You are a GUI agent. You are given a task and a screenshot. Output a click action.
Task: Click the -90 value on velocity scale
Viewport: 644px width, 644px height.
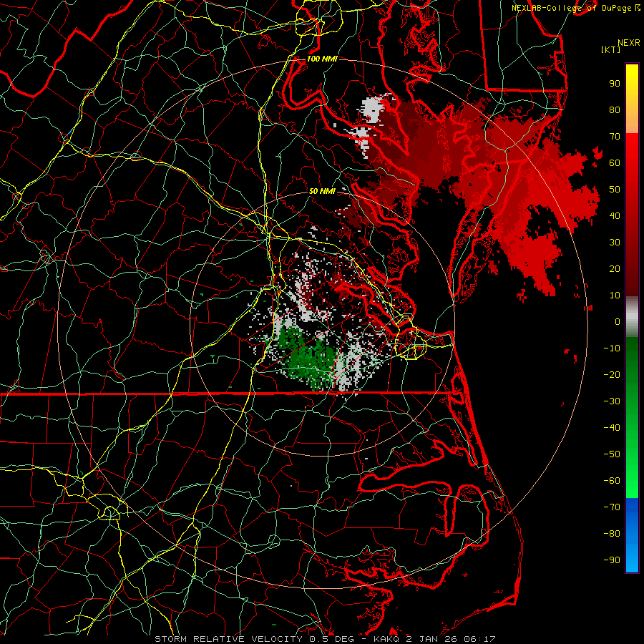click(612, 560)
